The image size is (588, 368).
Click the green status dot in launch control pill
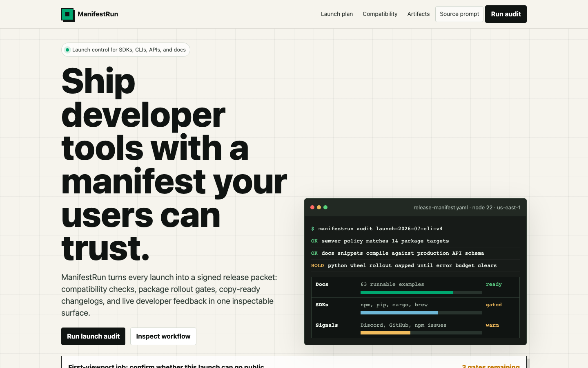tap(67, 50)
